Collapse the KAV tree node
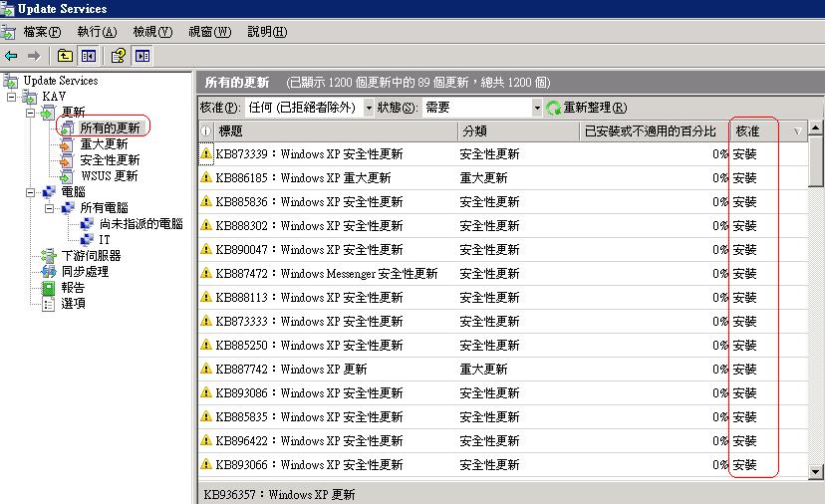The width and height of the screenshot is (825, 504). 11,97
